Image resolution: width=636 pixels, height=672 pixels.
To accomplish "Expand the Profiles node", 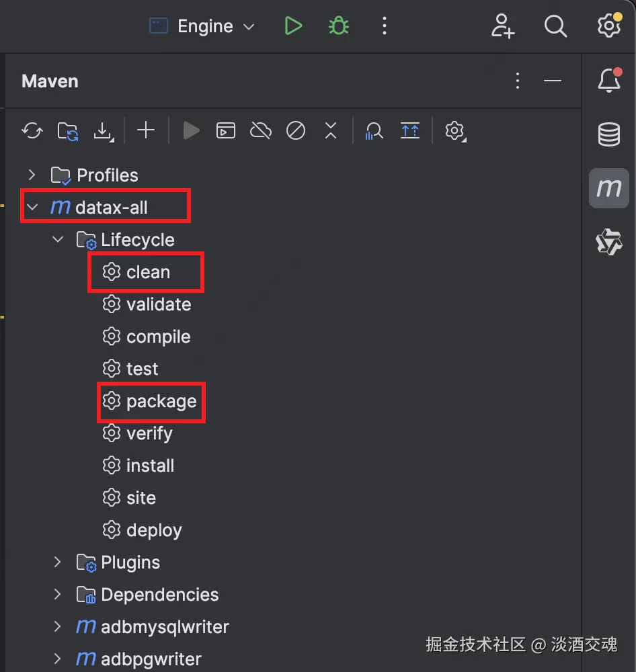I will 32,175.
